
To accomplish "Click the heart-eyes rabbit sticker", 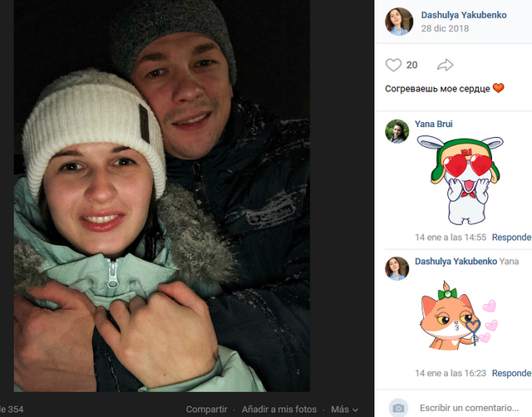I will 460,179.
